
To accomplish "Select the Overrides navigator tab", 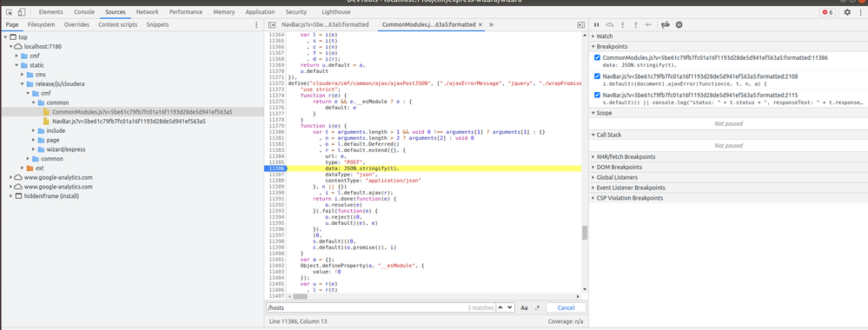I will pyautogui.click(x=77, y=25).
